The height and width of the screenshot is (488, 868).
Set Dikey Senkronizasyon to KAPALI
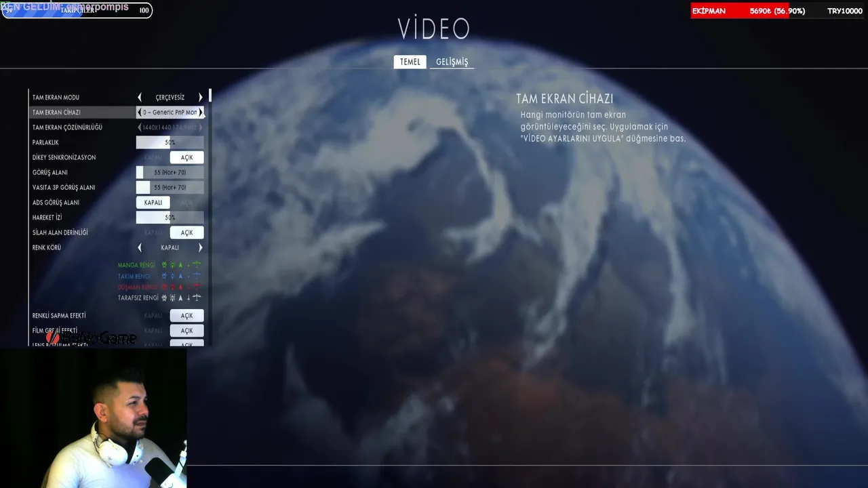tap(153, 157)
